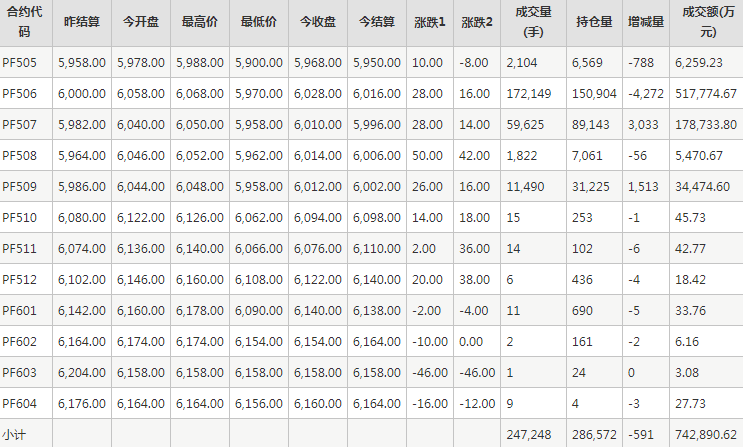Viewport: 743px width, 447px height.
Task: Click PF506 position change -4,272
Action: 646,93
